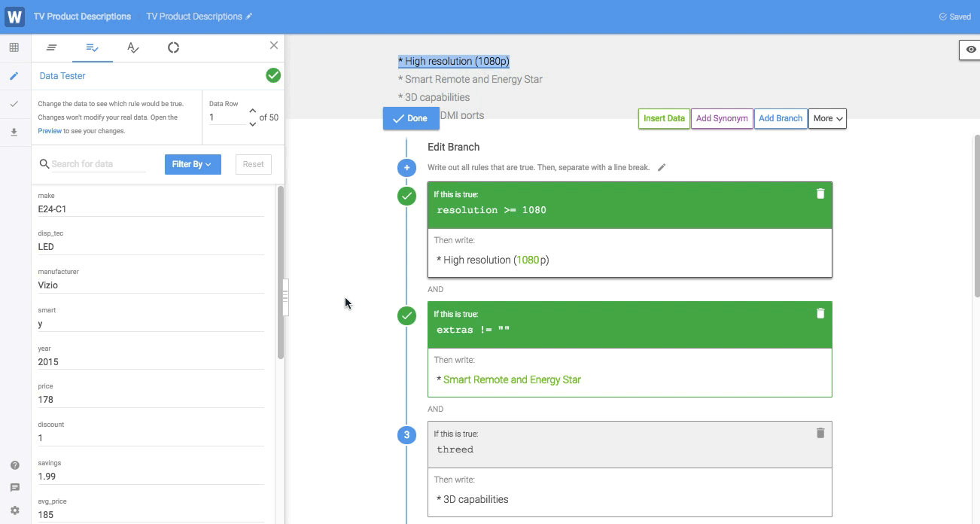Click the table grid icon in left sidebar
The width and height of the screenshot is (980, 524).
(x=14, y=47)
